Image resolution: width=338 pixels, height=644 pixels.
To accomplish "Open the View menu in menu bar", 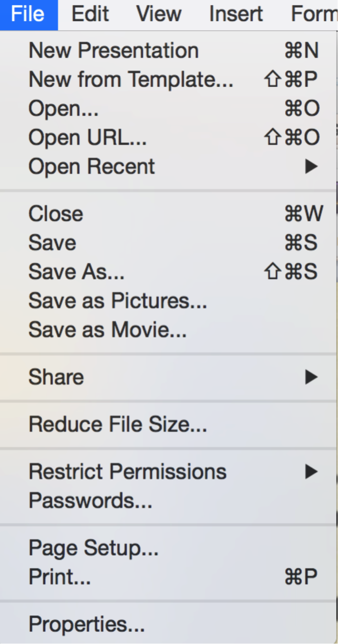I will (x=158, y=14).
